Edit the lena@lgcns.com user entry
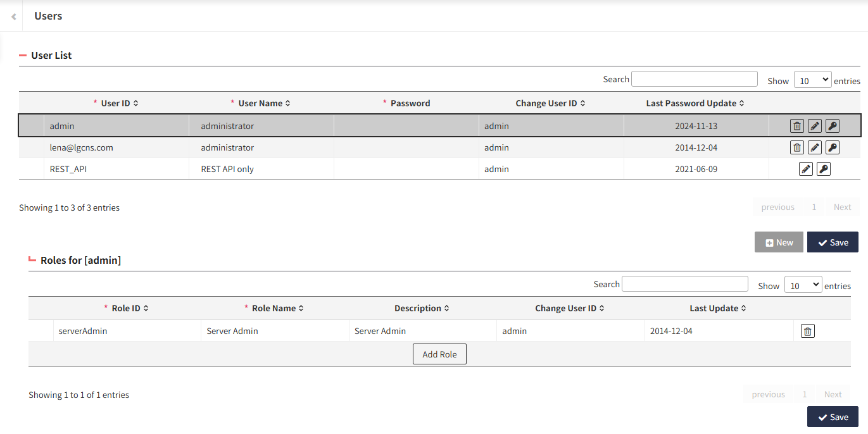Viewport: 868px width, 434px height. point(815,147)
